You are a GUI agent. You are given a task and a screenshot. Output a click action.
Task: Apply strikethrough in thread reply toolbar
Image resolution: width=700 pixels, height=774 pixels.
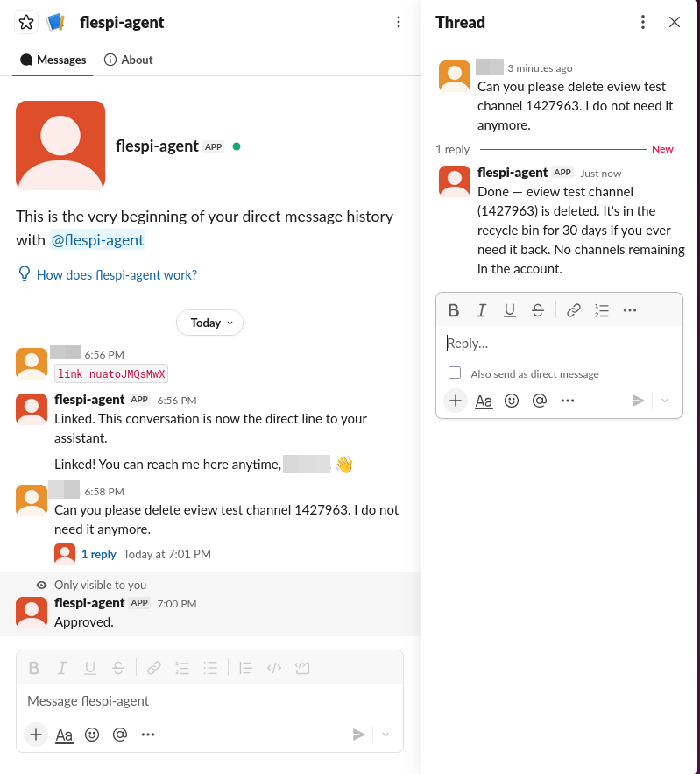(x=538, y=310)
